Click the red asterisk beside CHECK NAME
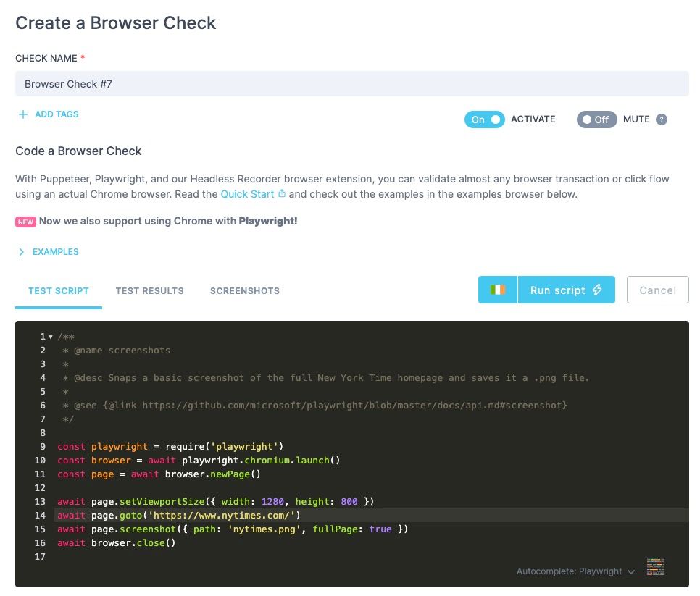This screenshot has width=700, height=596. [x=85, y=58]
